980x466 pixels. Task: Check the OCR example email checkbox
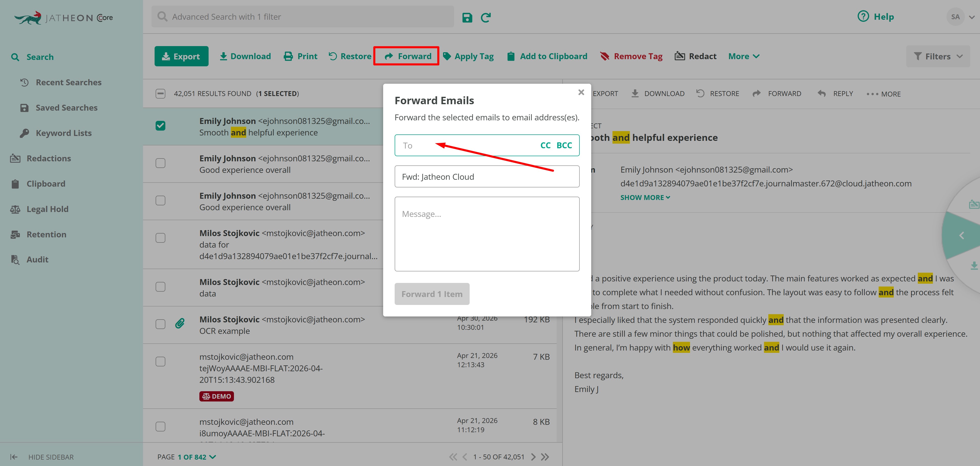pyautogui.click(x=160, y=324)
